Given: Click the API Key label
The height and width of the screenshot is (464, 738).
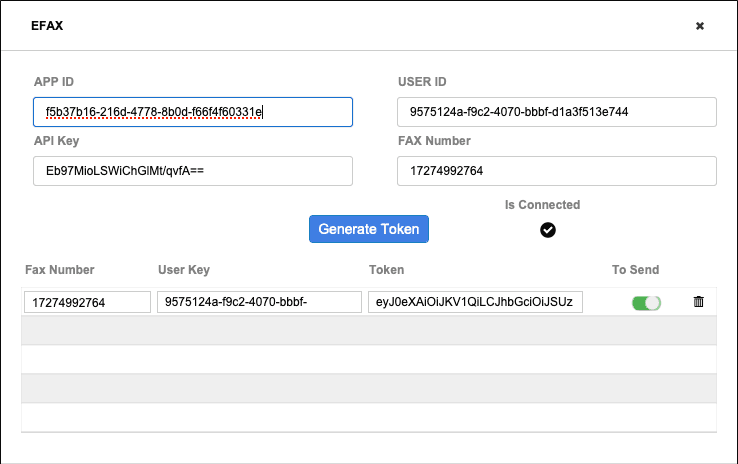Looking at the screenshot, I should tap(56, 141).
